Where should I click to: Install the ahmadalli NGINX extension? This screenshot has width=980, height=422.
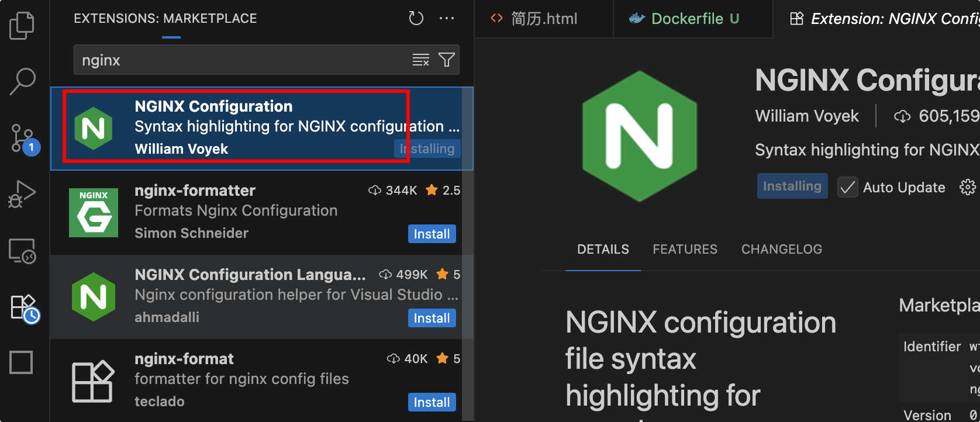click(x=432, y=318)
